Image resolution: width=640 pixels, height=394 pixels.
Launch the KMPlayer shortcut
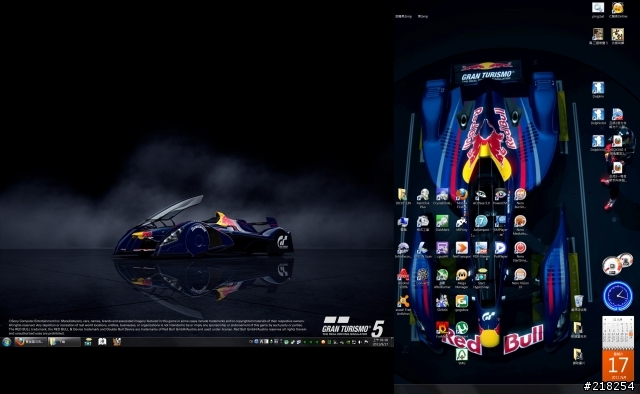500,222
